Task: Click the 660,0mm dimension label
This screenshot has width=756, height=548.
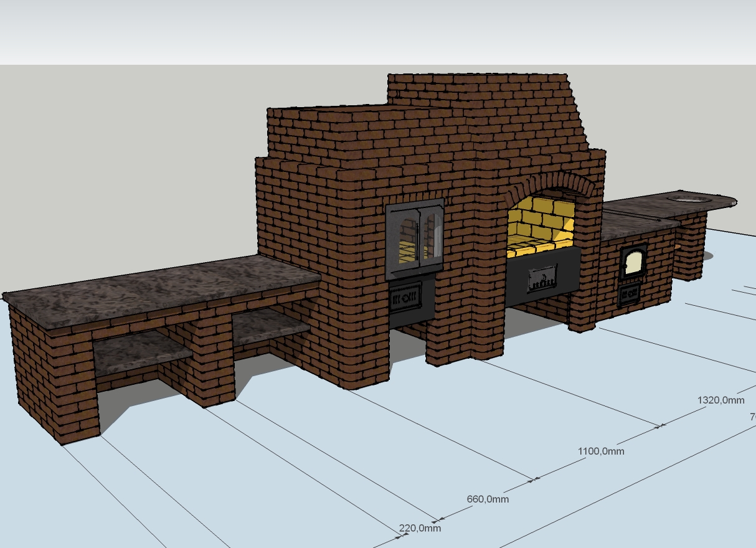Action: [x=488, y=499]
